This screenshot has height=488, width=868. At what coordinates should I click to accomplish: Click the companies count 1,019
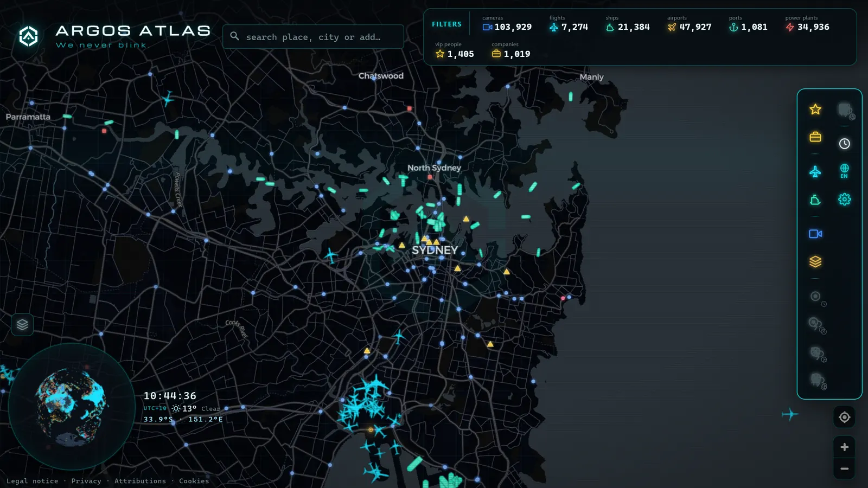(x=511, y=51)
